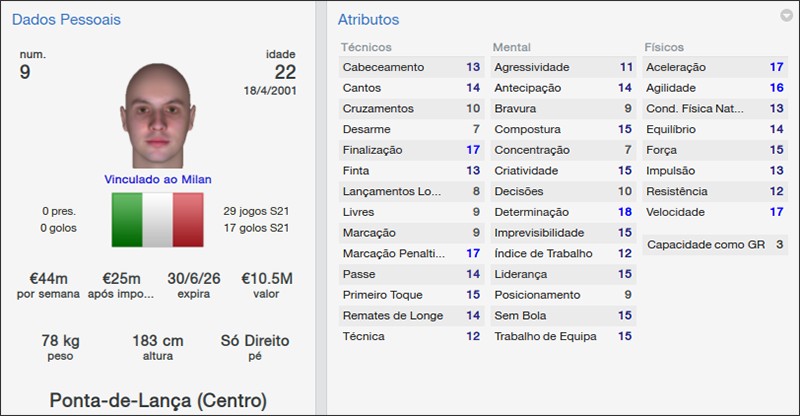Select the Finalização attribute row

[x=411, y=150]
